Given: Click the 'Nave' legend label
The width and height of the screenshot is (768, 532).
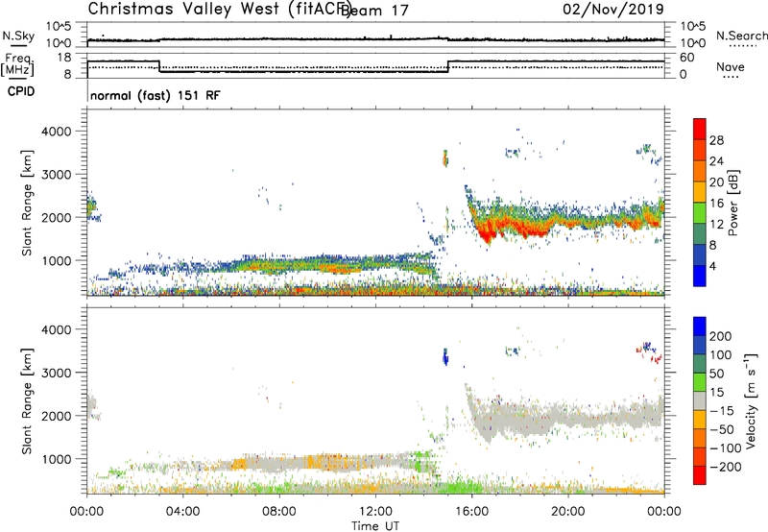Looking at the screenshot, I should coord(731,66).
